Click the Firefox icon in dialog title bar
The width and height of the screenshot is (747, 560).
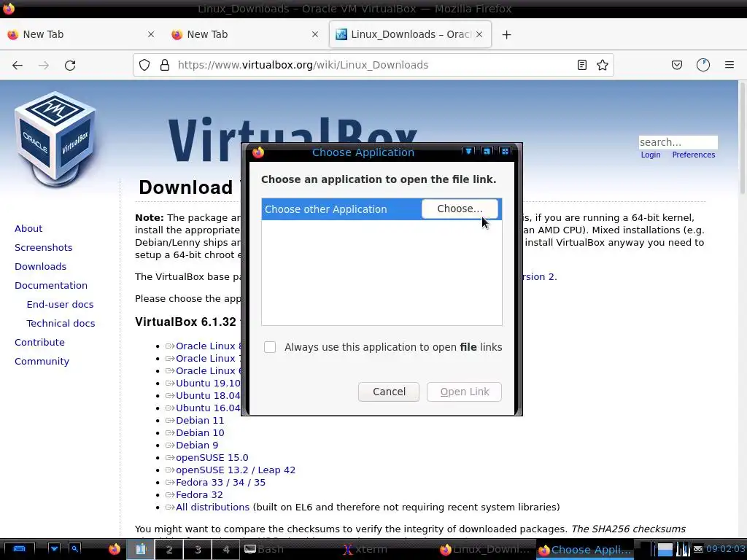[x=258, y=152]
